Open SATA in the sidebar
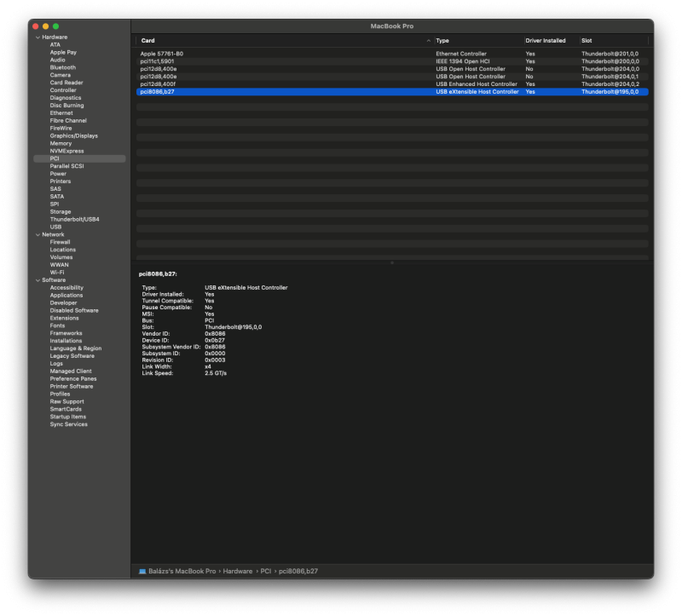 [56, 197]
